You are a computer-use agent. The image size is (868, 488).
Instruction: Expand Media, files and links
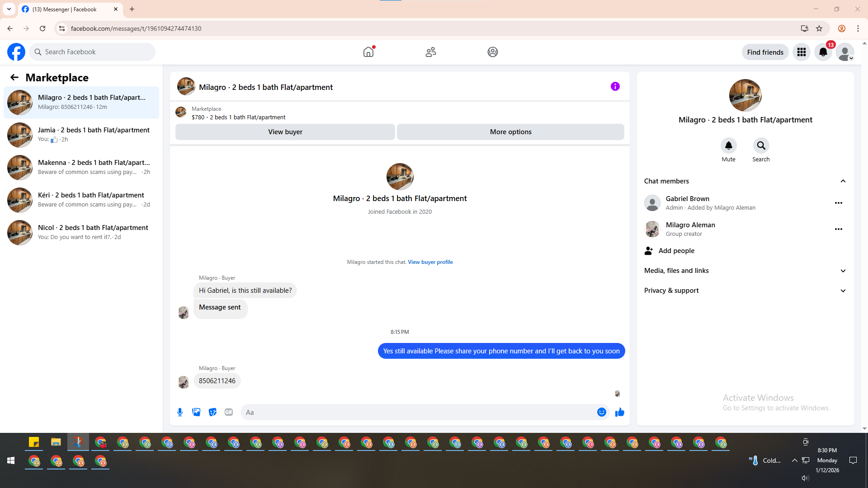(x=843, y=271)
